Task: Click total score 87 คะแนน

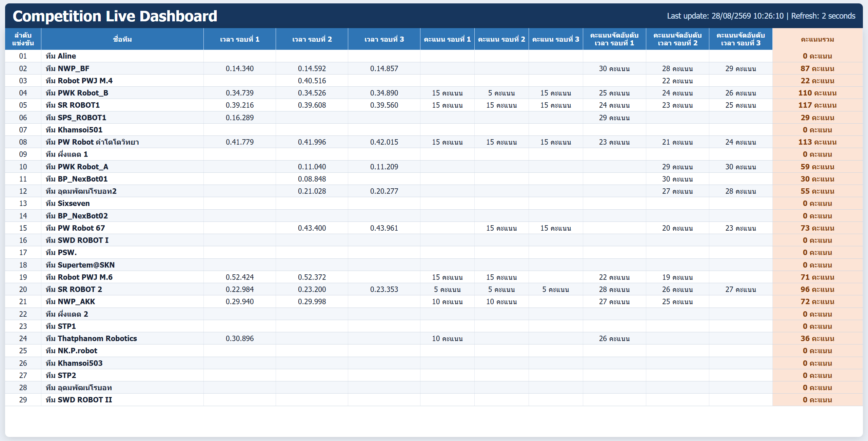Action: [x=817, y=68]
